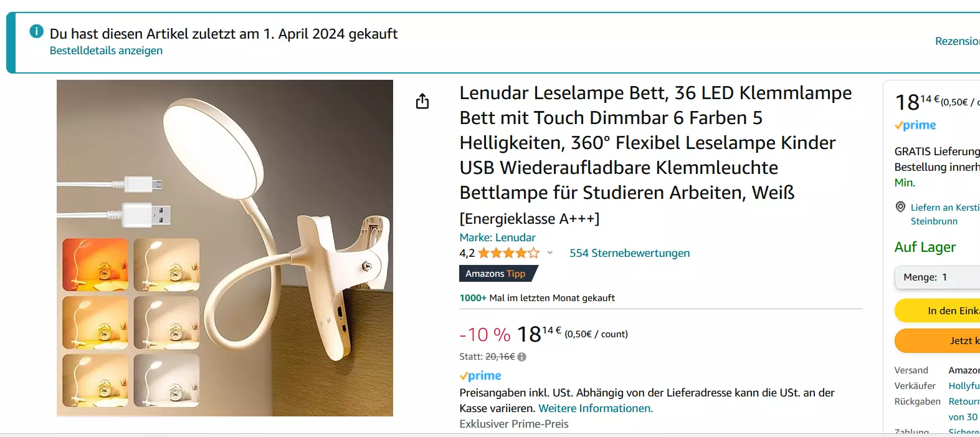Expand the rating breakdown chevron
Screen dimensions: 980x437
click(x=550, y=253)
